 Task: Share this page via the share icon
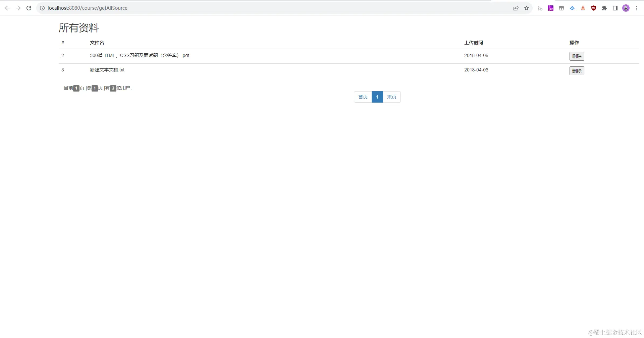click(516, 8)
